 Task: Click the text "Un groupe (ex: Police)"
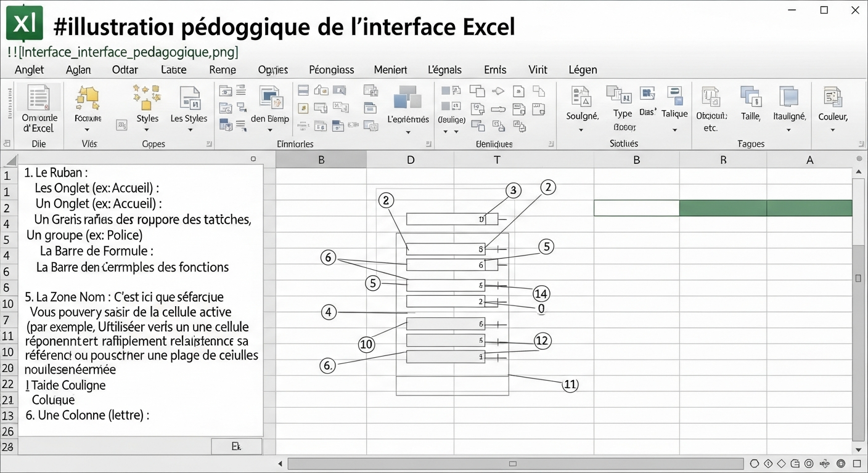point(84,235)
